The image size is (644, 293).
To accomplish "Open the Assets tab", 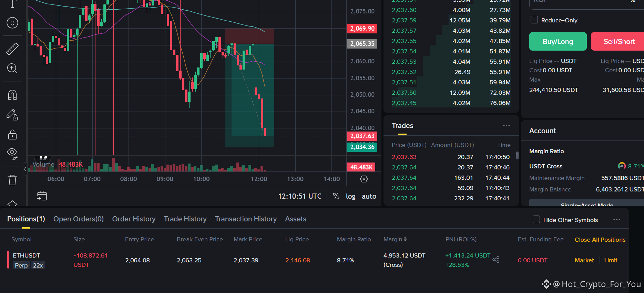I will tap(296, 219).
